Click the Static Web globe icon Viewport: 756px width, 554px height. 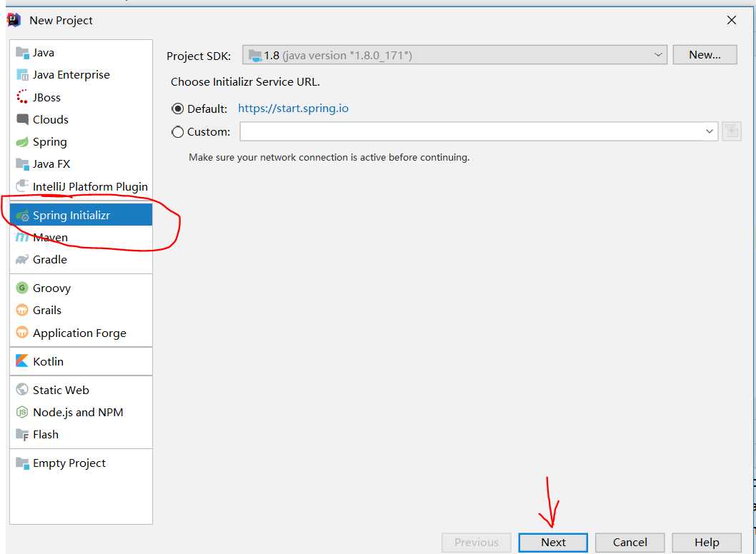(22, 389)
